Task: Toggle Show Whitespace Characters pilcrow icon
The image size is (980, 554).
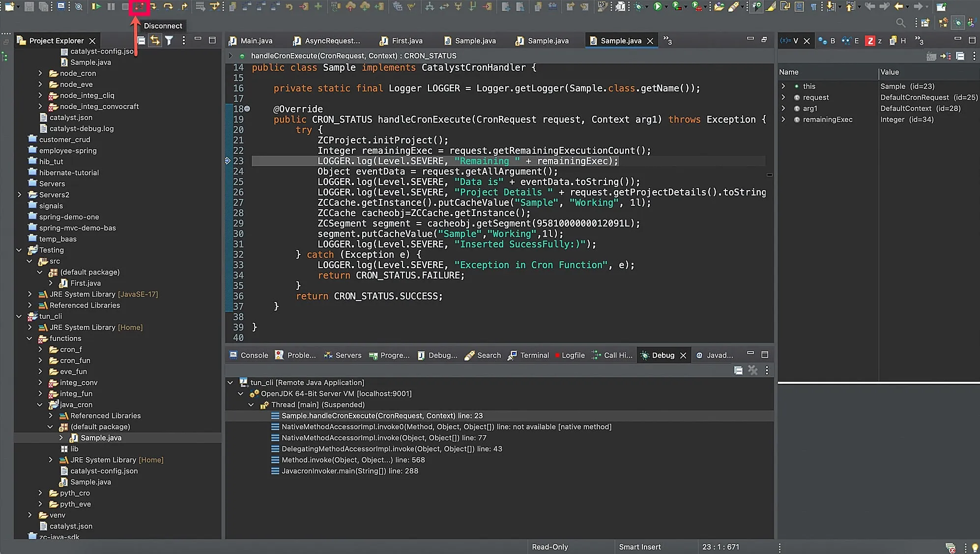Action: click(814, 7)
